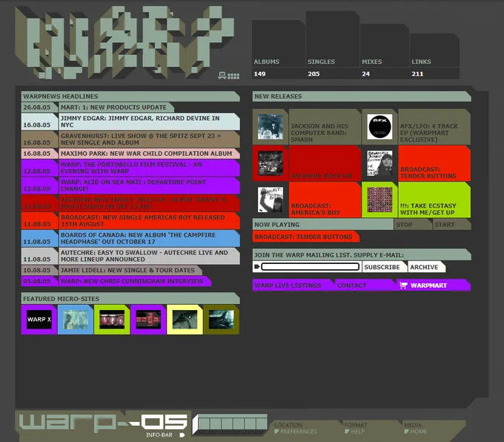The height and width of the screenshot is (442, 504).
Task: Click the info-bar segmented progress display
Action: 231,424
